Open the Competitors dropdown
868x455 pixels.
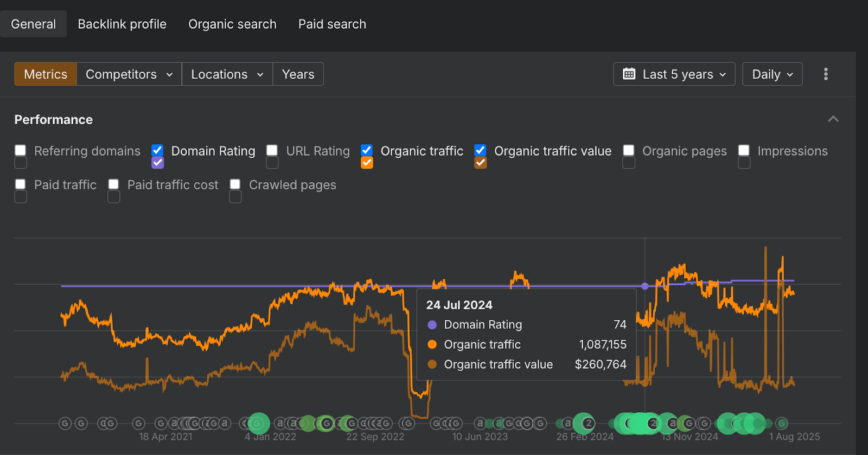click(129, 74)
